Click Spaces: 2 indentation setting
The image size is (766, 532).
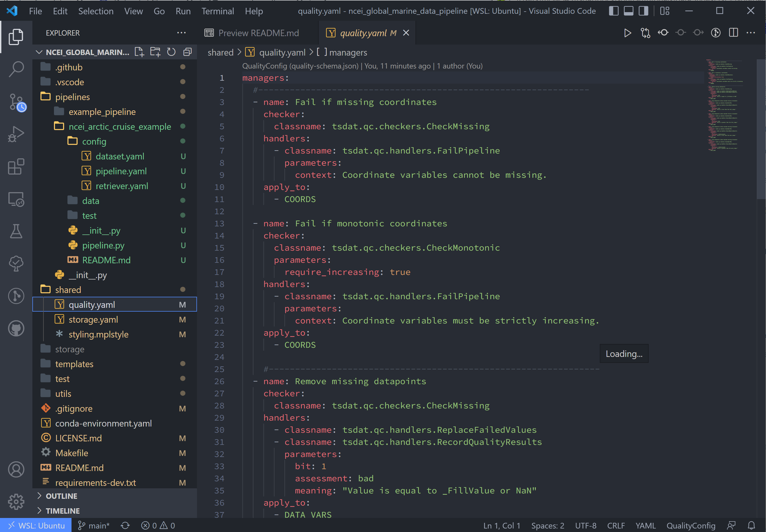pos(548,525)
